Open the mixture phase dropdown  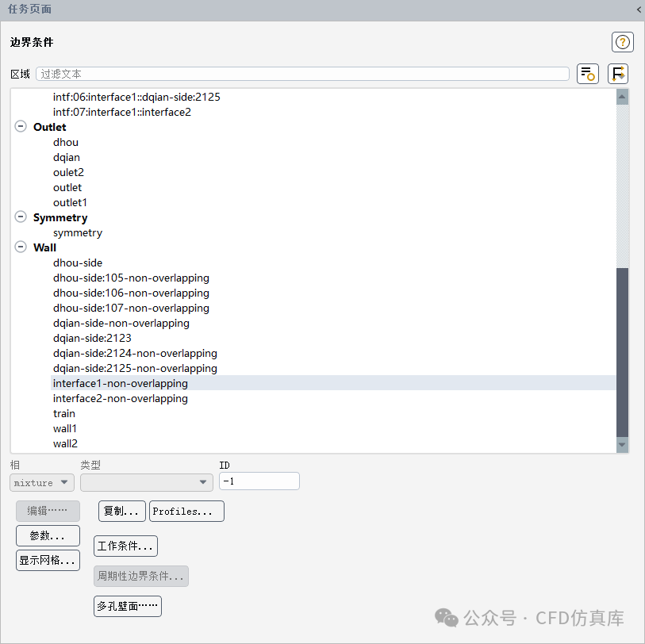(42, 482)
